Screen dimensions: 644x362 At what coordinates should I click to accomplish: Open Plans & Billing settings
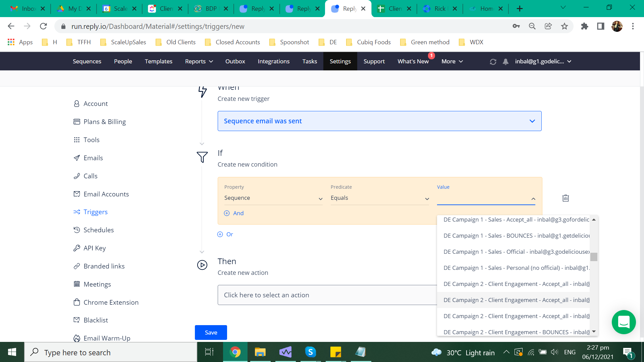(100, 122)
